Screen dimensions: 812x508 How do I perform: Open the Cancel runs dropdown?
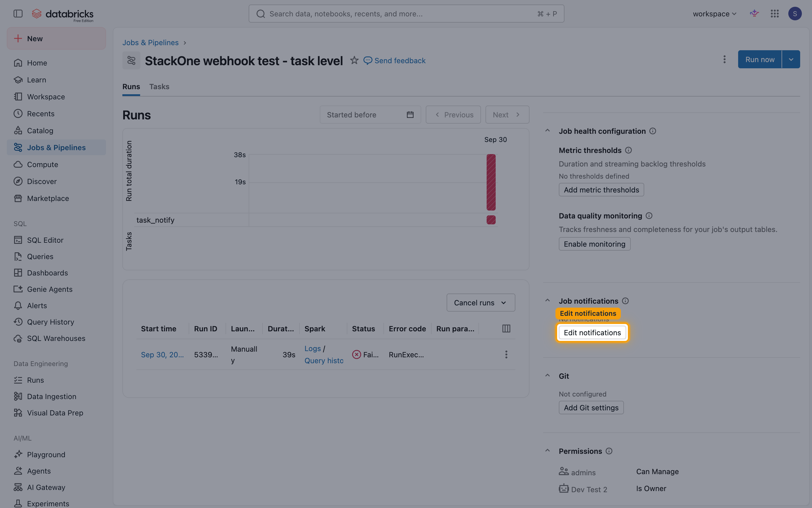[480, 303]
